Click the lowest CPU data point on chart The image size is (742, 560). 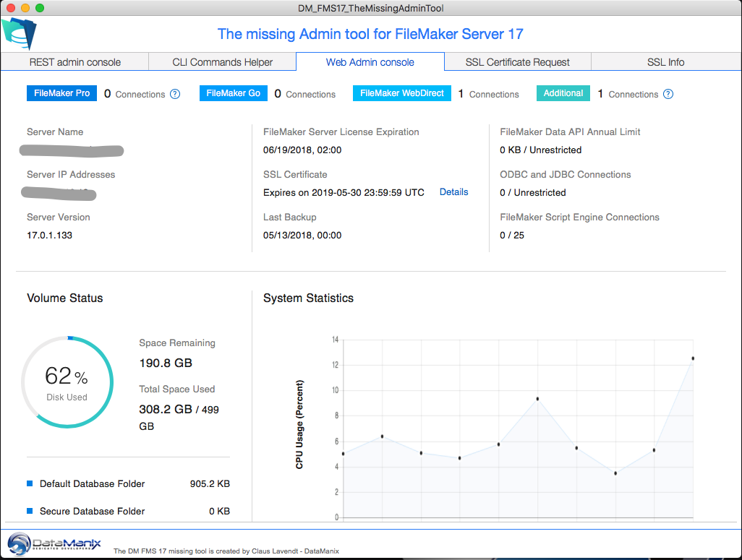[x=615, y=473]
